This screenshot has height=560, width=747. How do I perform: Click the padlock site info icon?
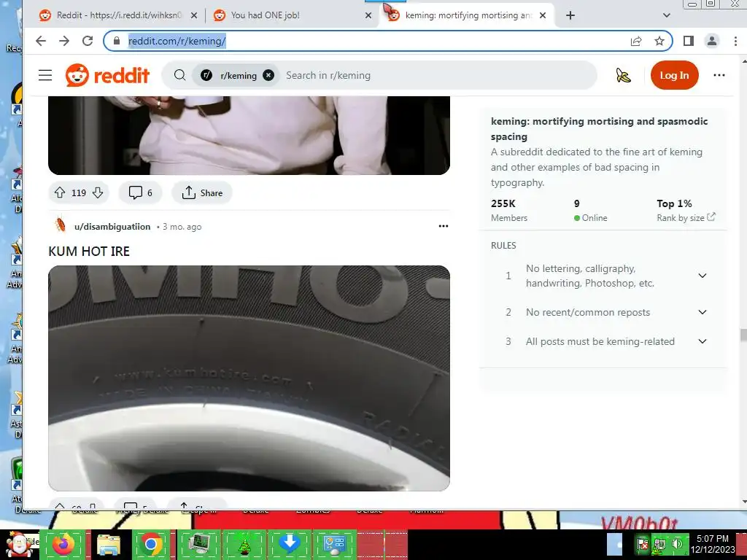(x=117, y=41)
